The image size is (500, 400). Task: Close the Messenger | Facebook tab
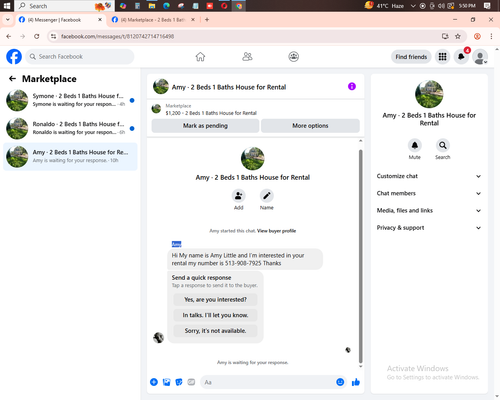[100, 20]
